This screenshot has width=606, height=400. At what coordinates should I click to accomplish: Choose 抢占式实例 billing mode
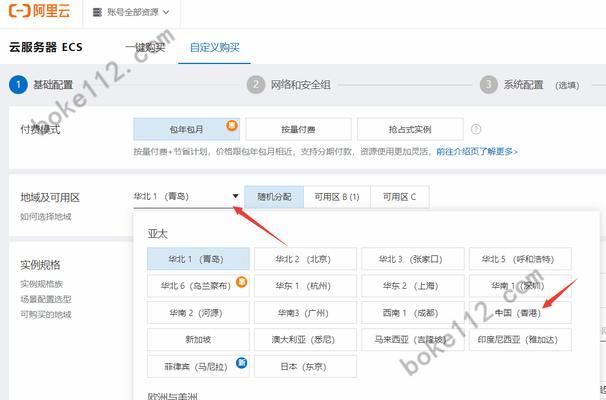[x=410, y=129]
